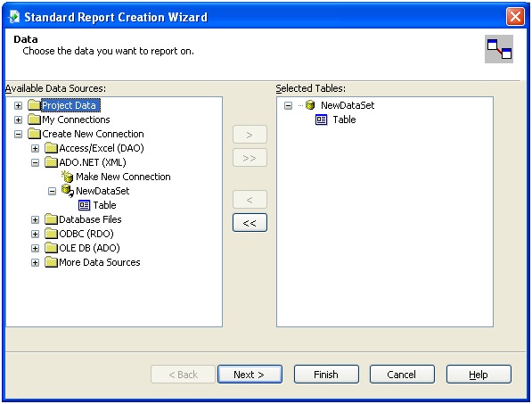
Task: Collapse the ADO.NET (XML) node
Action: pyautogui.click(x=35, y=162)
